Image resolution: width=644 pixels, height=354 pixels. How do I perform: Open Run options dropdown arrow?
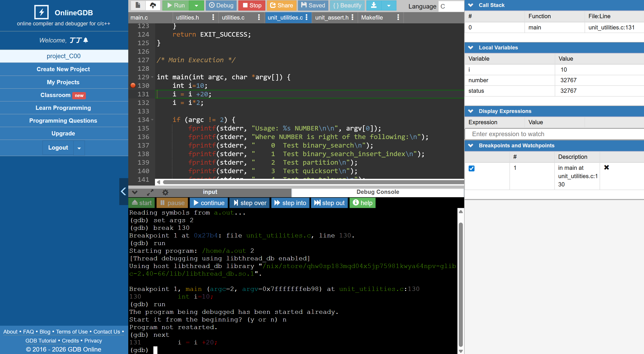[x=196, y=6]
